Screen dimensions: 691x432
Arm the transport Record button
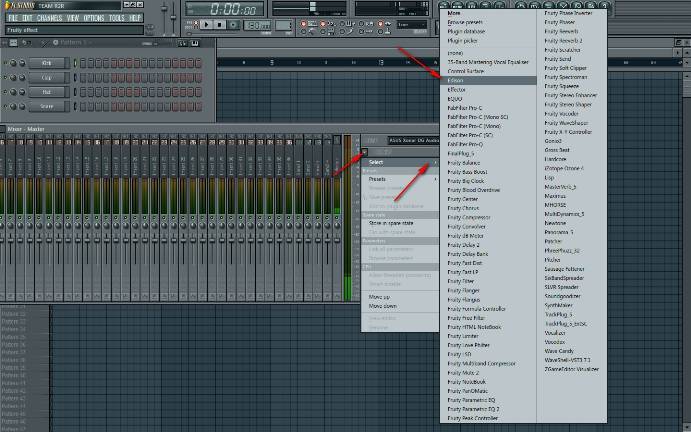(234, 25)
